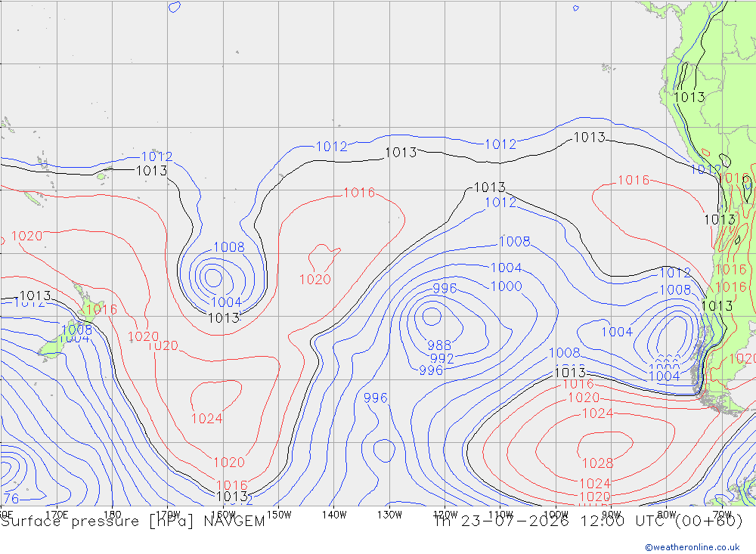Click the 1004 label directly above 1000

[506, 268]
